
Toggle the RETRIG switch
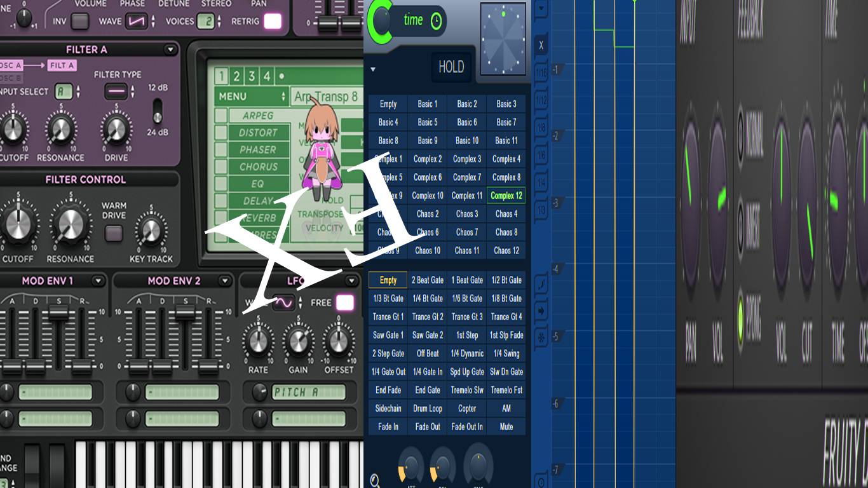[273, 21]
